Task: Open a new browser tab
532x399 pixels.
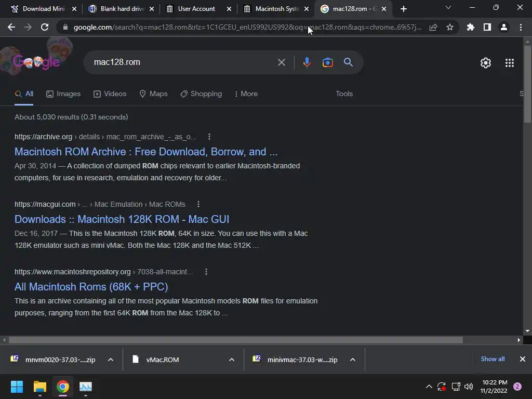Action: pyautogui.click(x=403, y=9)
